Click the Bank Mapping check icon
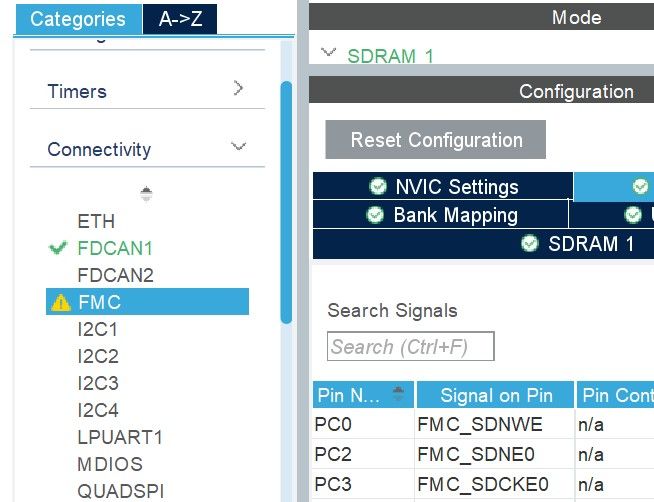Image resolution: width=654 pixels, height=502 pixels. click(375, 215)
